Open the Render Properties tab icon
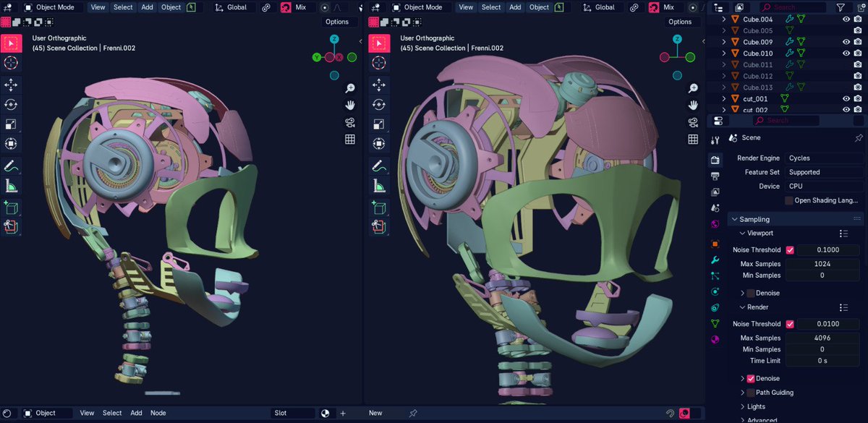This screenshot has width=868, height=423. 715,160
